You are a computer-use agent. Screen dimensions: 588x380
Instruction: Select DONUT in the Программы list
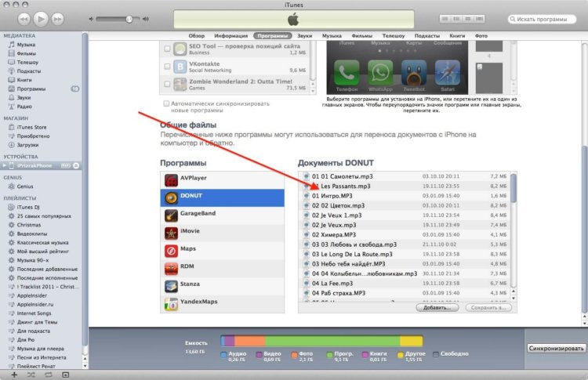222,198
